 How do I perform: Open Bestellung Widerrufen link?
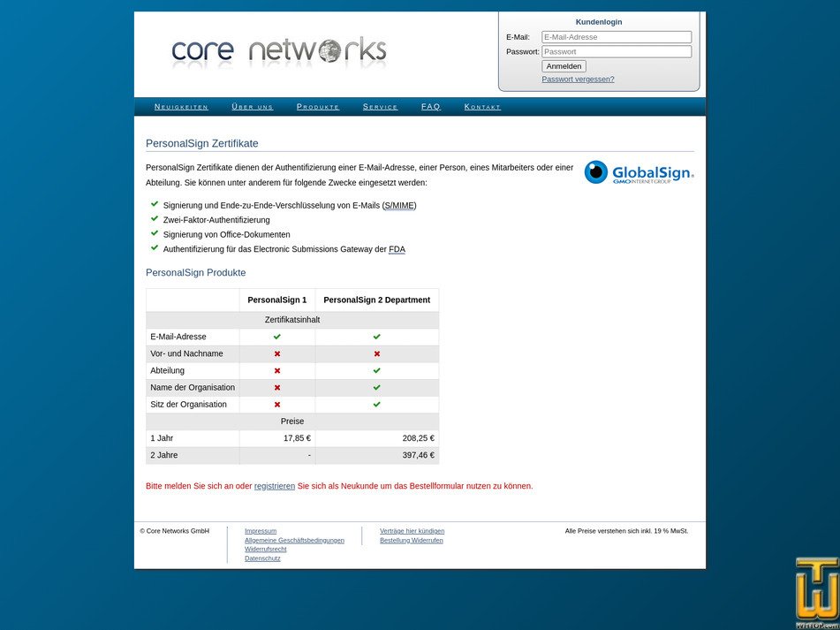coord(412,540)
